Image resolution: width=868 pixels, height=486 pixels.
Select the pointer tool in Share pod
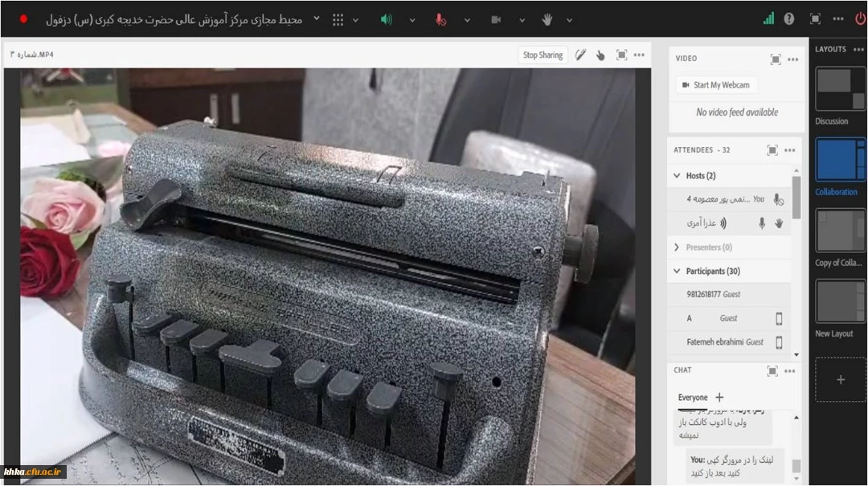click(600, 55)
